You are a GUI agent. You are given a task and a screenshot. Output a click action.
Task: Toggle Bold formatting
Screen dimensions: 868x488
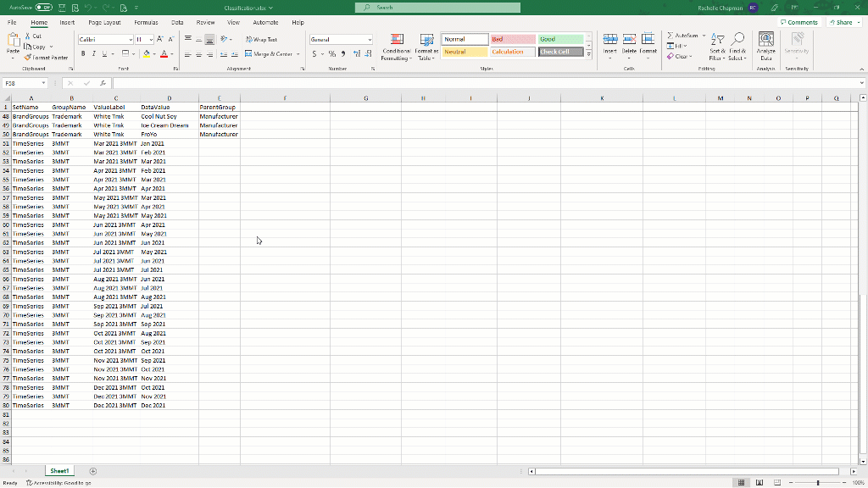point(83,54)
